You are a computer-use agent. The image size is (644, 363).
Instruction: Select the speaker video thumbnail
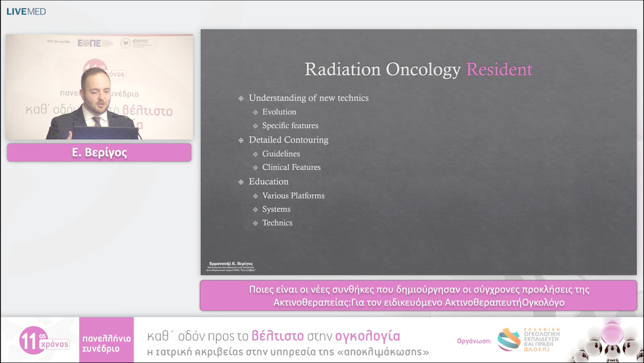[x=99, y=87]
